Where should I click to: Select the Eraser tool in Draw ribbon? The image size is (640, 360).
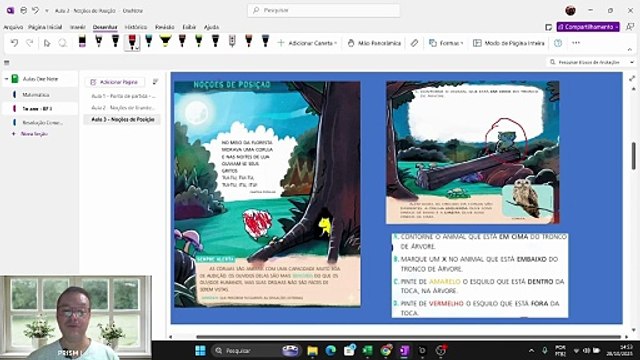82,41
